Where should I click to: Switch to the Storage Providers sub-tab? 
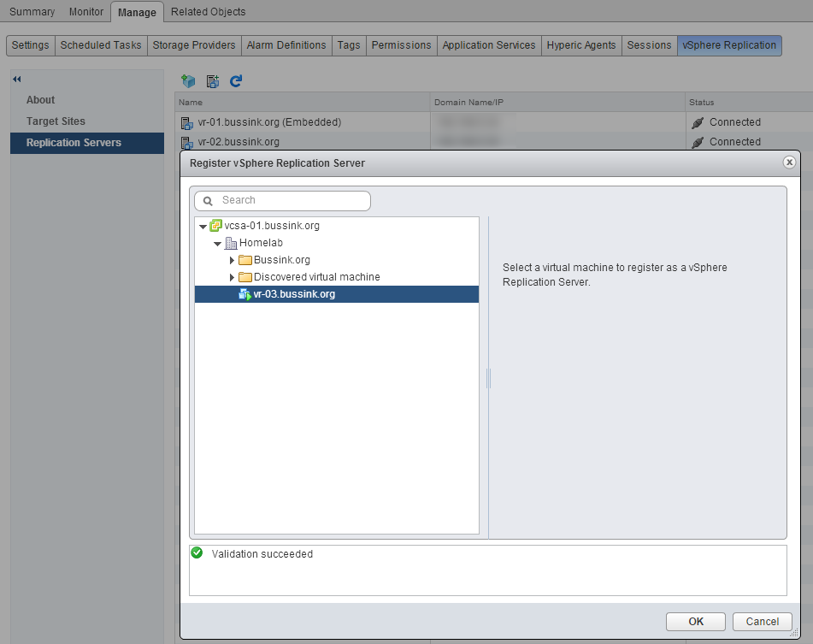click(194, 45)
